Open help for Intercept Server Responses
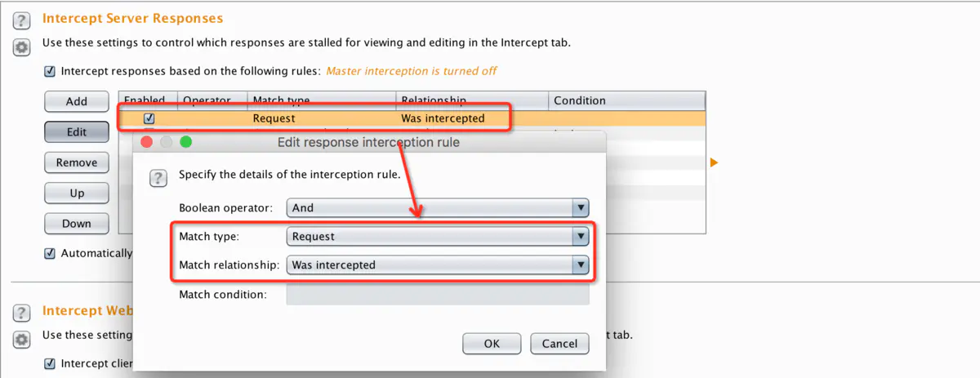980x378 pixels. pos(21,21)
